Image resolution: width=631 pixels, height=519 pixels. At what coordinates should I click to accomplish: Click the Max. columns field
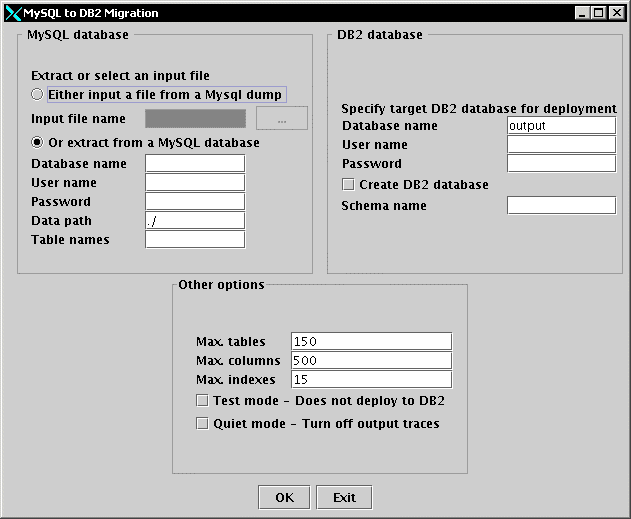point(371,360)
